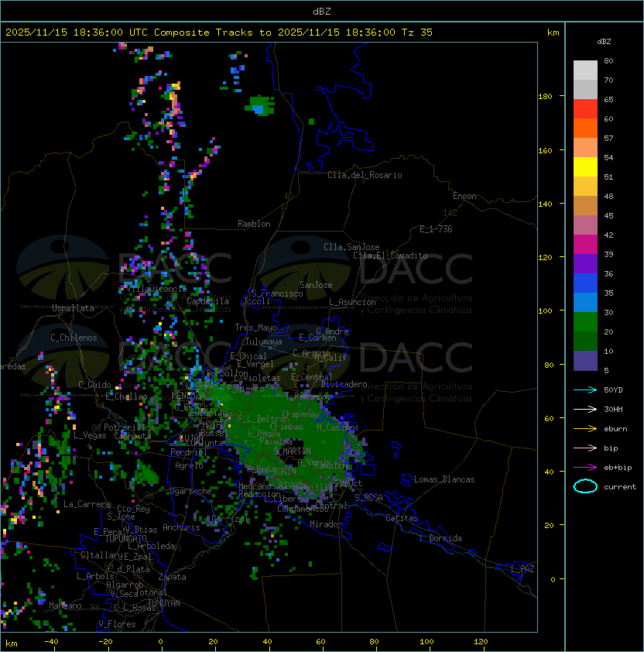Click the Capdevila map label
Image resolution: width=644 pixels, height=652 pixels.
point(207,301)
